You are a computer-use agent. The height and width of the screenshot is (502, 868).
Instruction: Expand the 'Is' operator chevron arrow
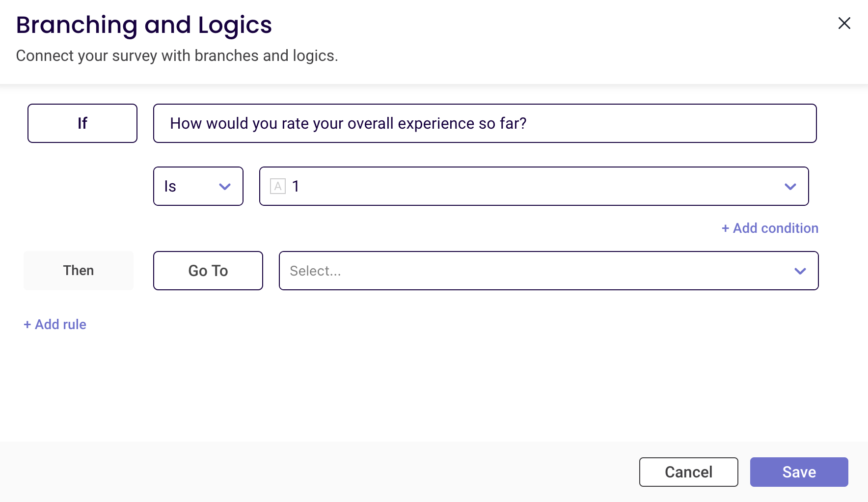(225, 187)
